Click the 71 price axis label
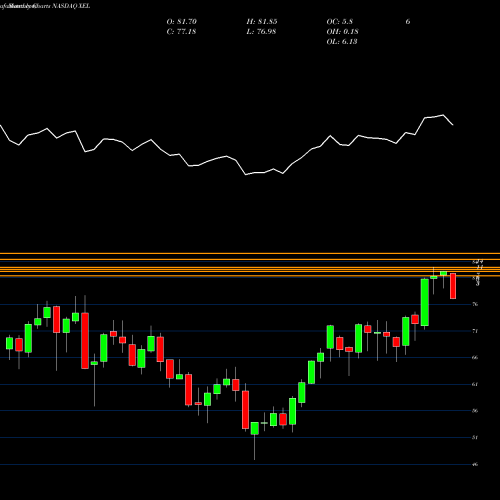Image resolution: width=500 pixels, height=500 pixels. tap(475, 331)
